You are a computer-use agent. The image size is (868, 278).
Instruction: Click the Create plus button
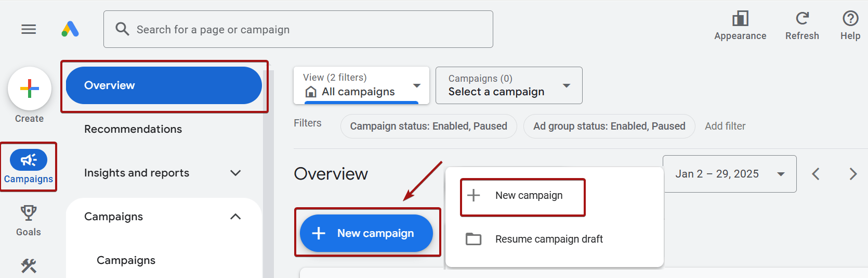30,89
